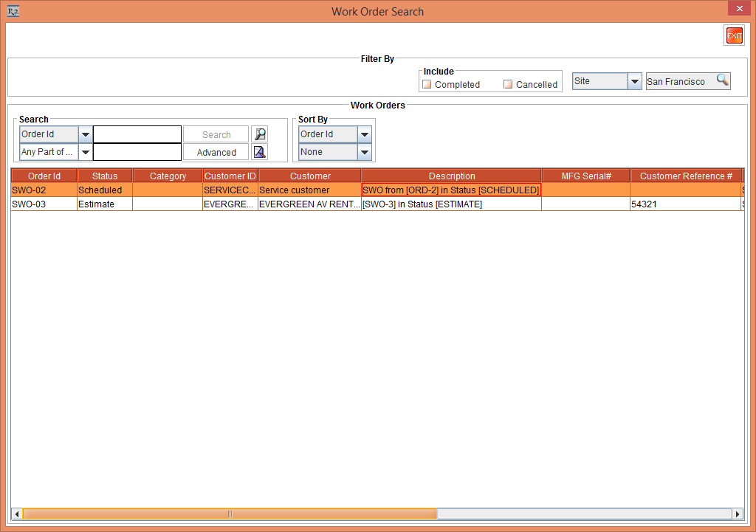The width and height of the screenshot is (756, 532).
Task: Click the red EXIT icon
Action: point(734,35)
